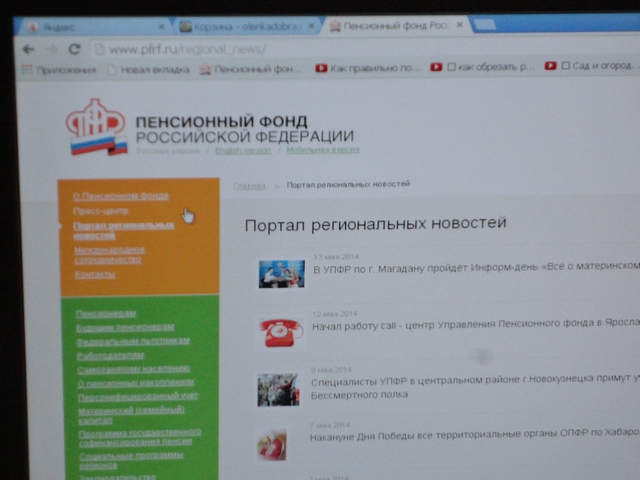Open the как обрезать р... YouTube bookmark
Viewport: 640px width, 480px height.
(482, 67)
